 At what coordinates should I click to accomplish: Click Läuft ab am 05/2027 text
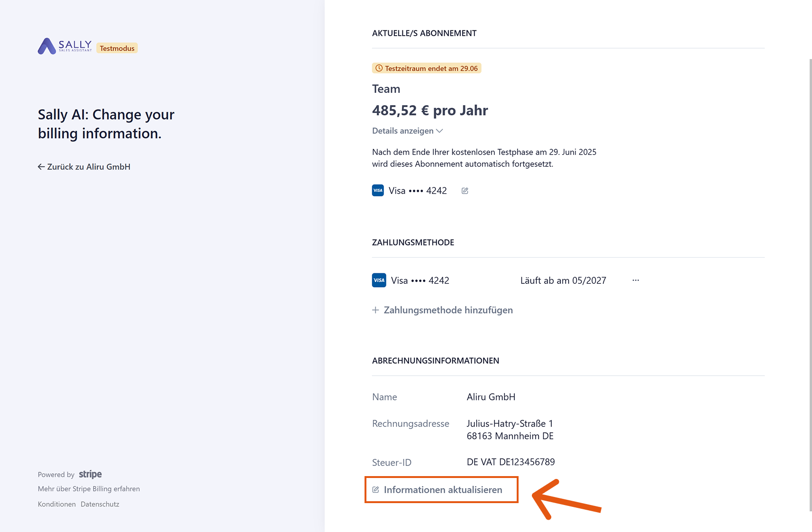coord(563,280)
